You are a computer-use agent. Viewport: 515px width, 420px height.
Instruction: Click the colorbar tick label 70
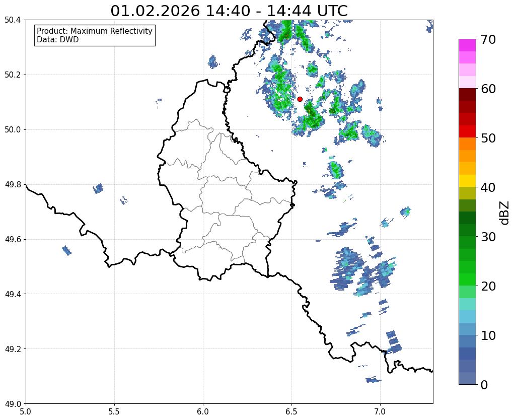488,39
